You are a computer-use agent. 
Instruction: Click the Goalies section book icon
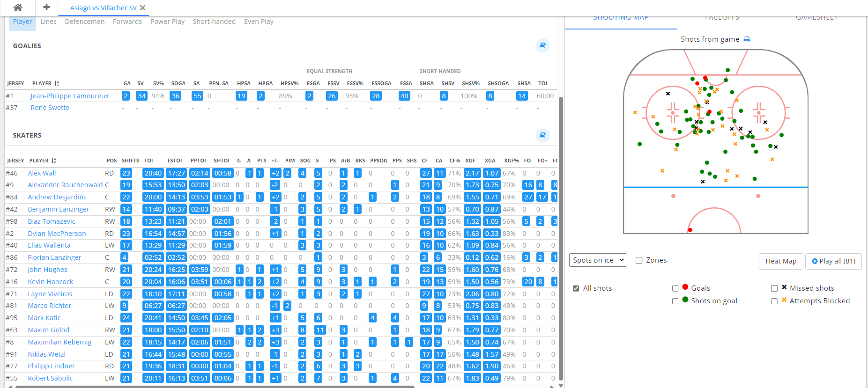pyautogui.click(x=542, y=45)
